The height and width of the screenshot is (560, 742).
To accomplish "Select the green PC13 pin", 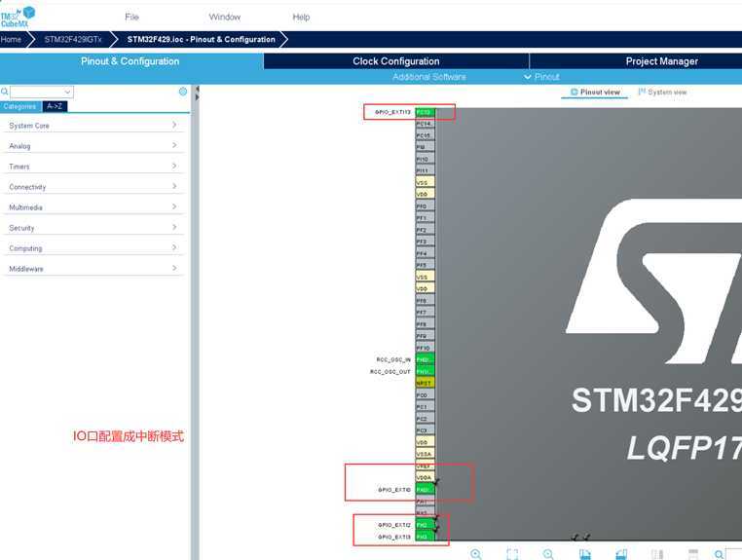I will coord(425,112).
